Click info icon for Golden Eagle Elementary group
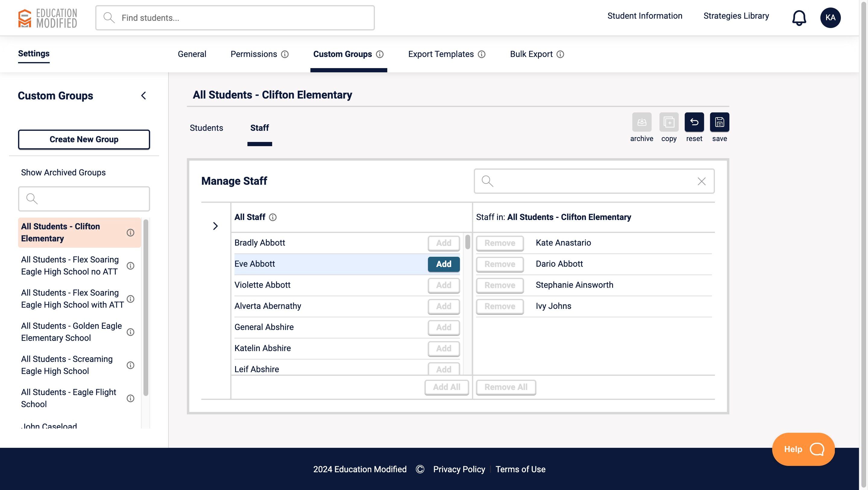Viewport: 868px width, 490px height. pyautogui.click(x=131, y=332)
